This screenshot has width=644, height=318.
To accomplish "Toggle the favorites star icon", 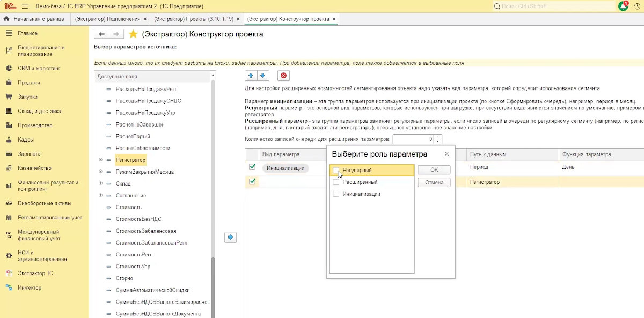I will coord(134,34).
